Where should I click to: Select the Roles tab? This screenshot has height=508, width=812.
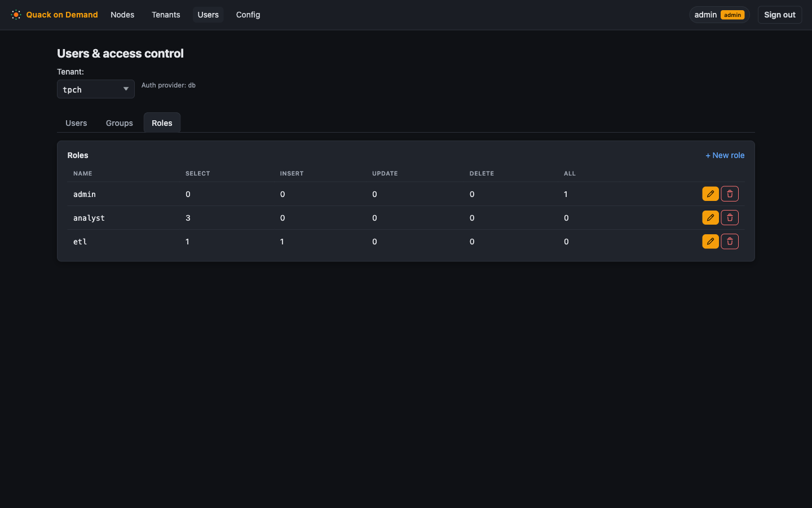coord(162,123)
